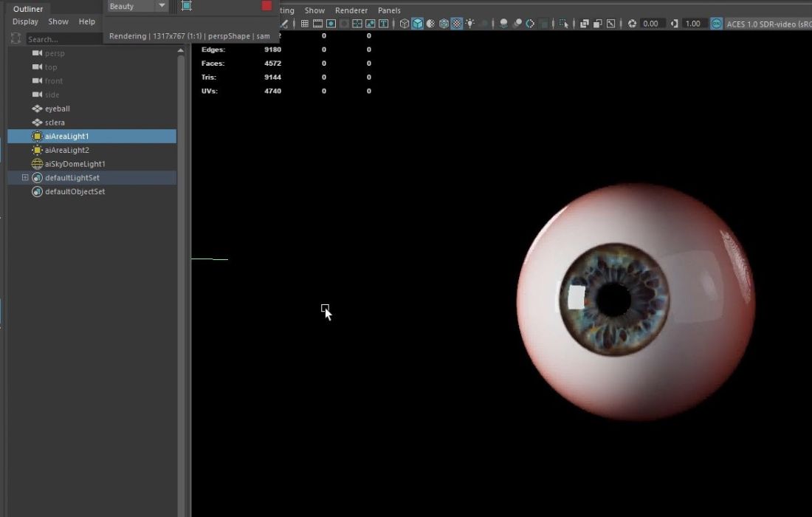Click the resolution gate icon
Image resolution: width=812 pixels, height=517 pixels.
331,24
